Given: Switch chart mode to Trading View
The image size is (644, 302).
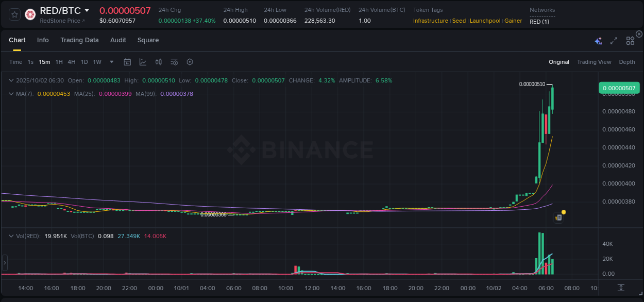Looking at the screenshot, I should pyautogui.click(x=594, y=62).
